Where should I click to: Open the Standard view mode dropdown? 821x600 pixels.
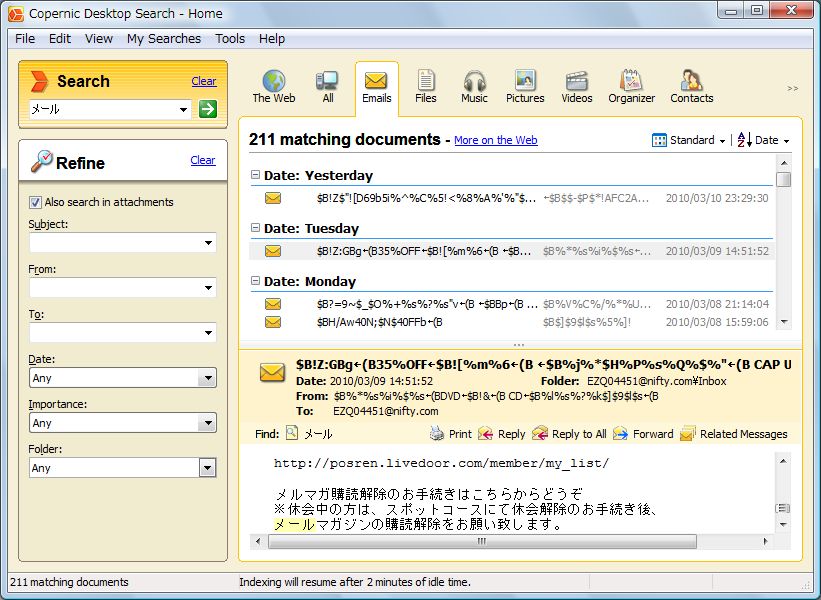(689, 140)
